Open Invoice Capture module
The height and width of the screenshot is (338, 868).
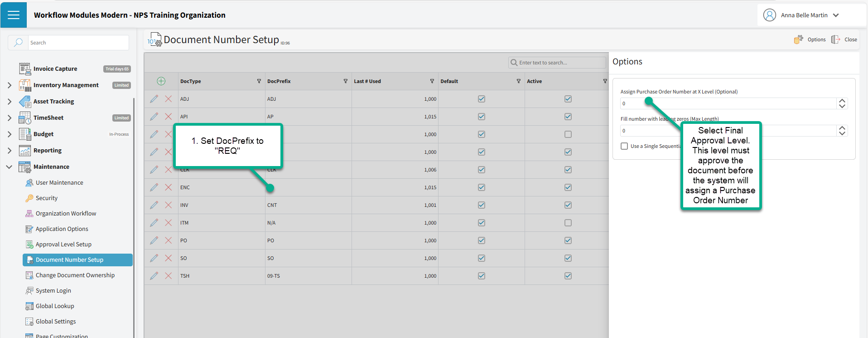55,69
